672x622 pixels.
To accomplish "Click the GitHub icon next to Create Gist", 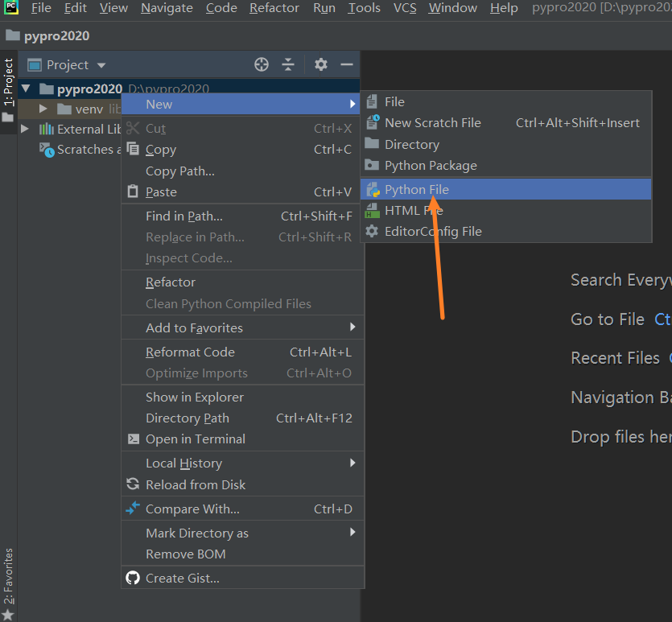I will [133, 578].
